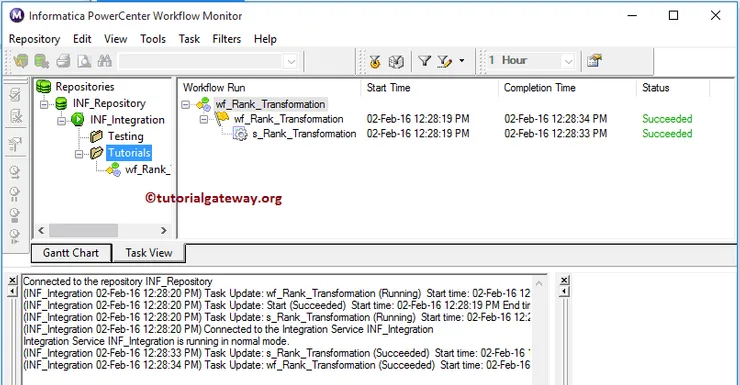
Task: Click the disconnect repository toolbar icon
Action: point(42,61)
